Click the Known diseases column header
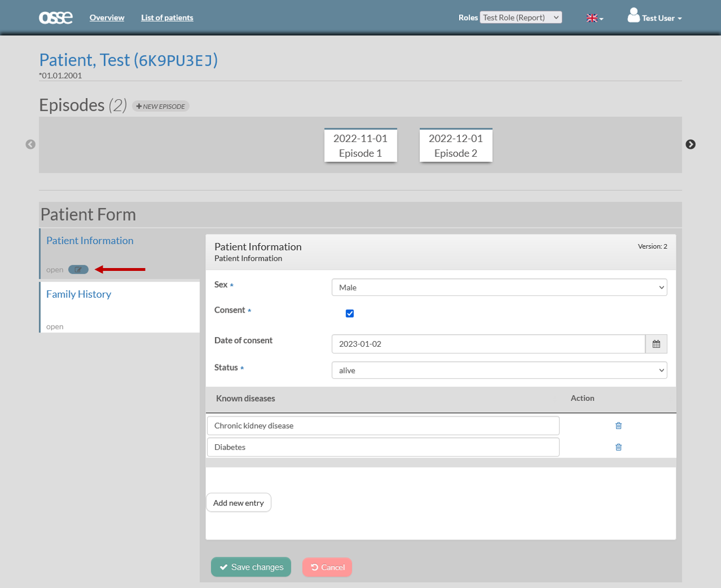The image size is (721, 588). pyautogui.click(x=245, y=399)
